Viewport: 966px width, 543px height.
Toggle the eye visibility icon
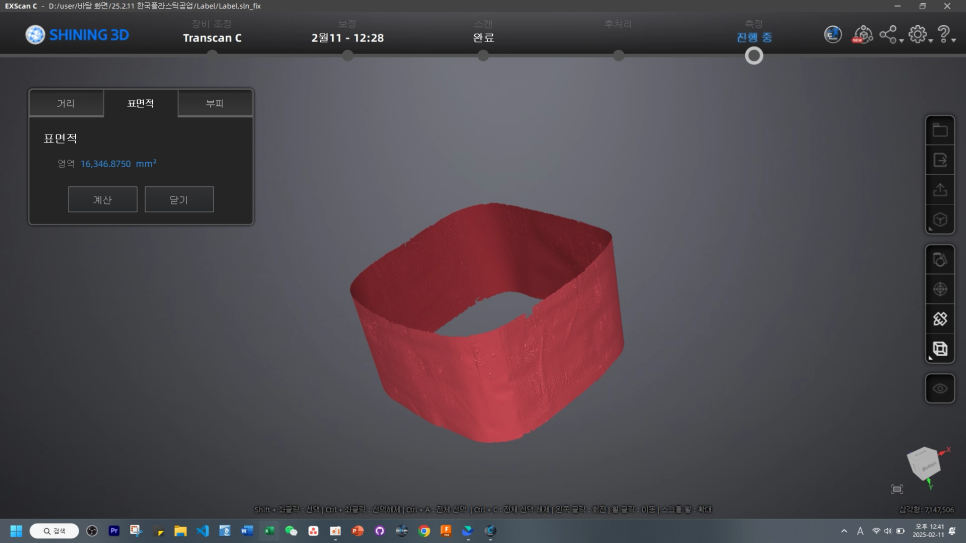tap(940, 388)
